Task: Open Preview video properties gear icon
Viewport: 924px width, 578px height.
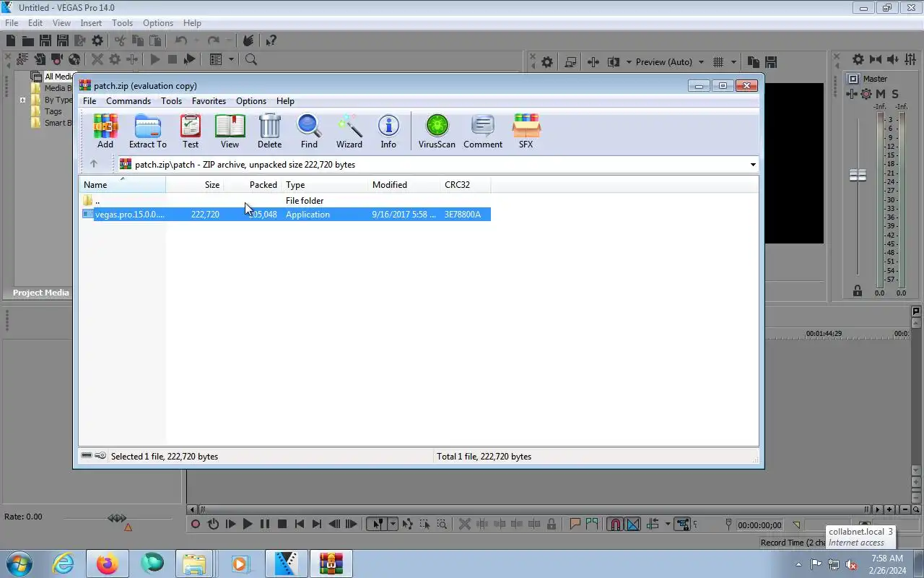Action: tap(547, 62)
